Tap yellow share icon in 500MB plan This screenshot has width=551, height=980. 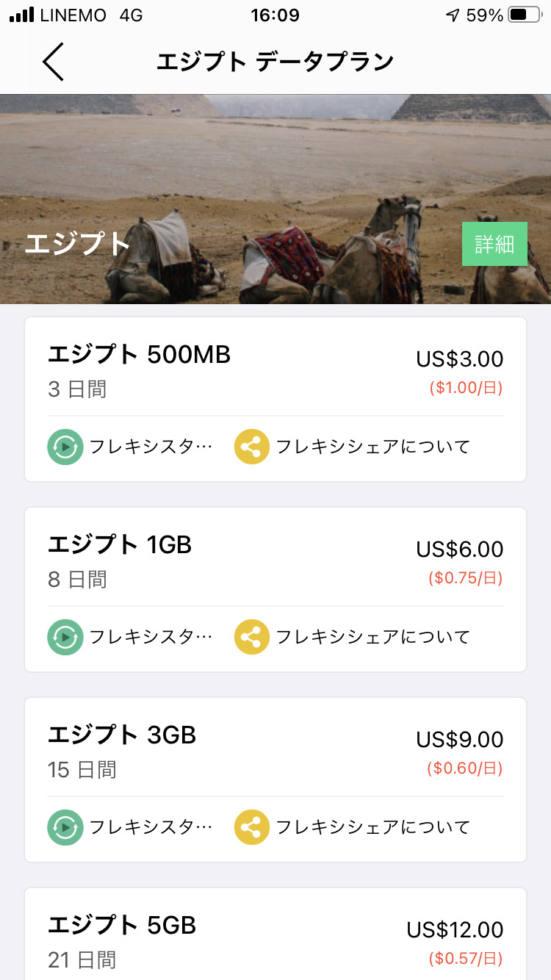pos(252,447)
